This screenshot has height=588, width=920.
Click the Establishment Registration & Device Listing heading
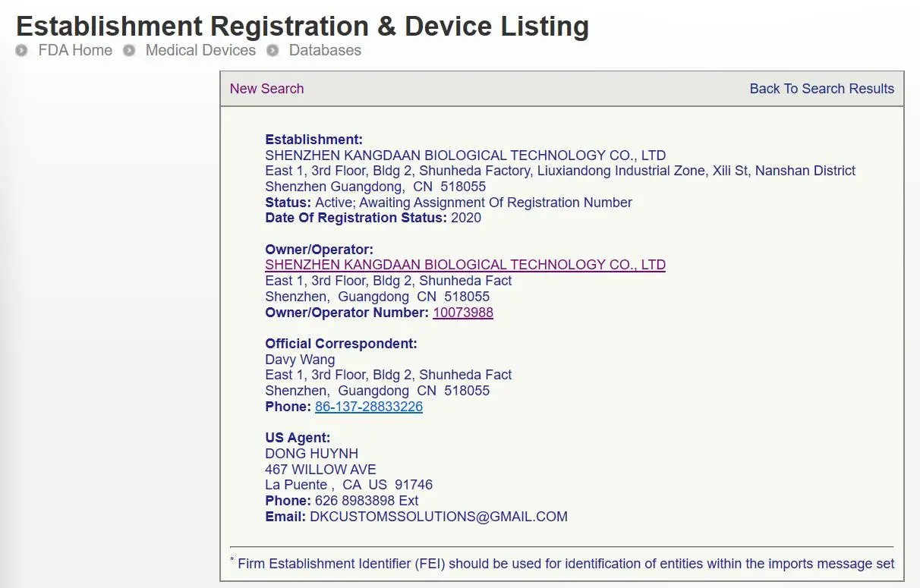(x=302, y=26)
